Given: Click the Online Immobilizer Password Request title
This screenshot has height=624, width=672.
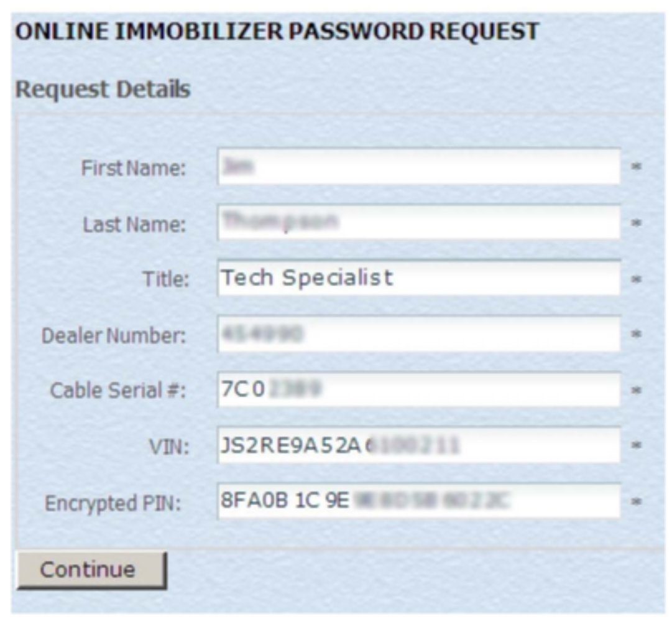Looking at the screenshot, I should (277, 31).
